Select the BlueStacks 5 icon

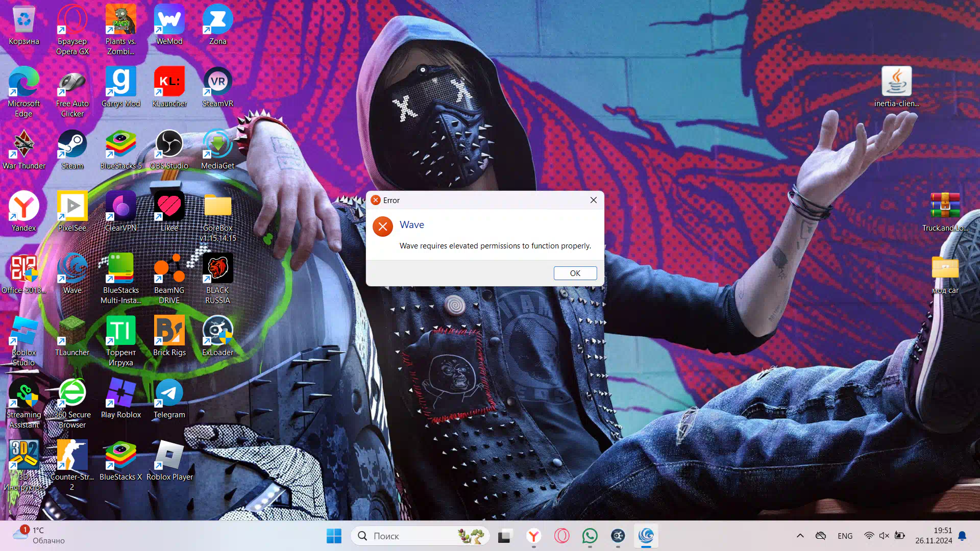point(121,149)
